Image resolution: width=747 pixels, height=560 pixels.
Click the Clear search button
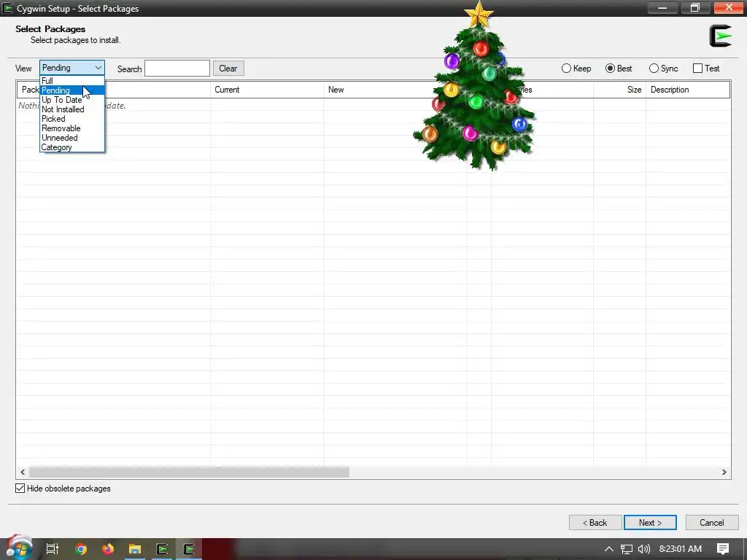[228, 68]
